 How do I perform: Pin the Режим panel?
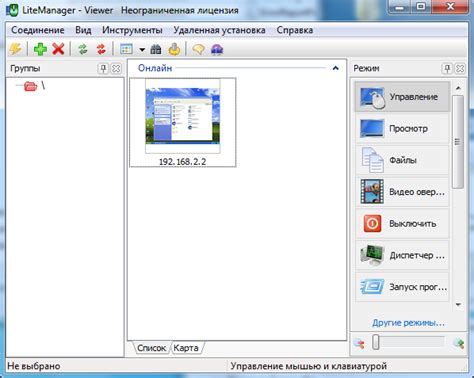(x=447, y=69)
